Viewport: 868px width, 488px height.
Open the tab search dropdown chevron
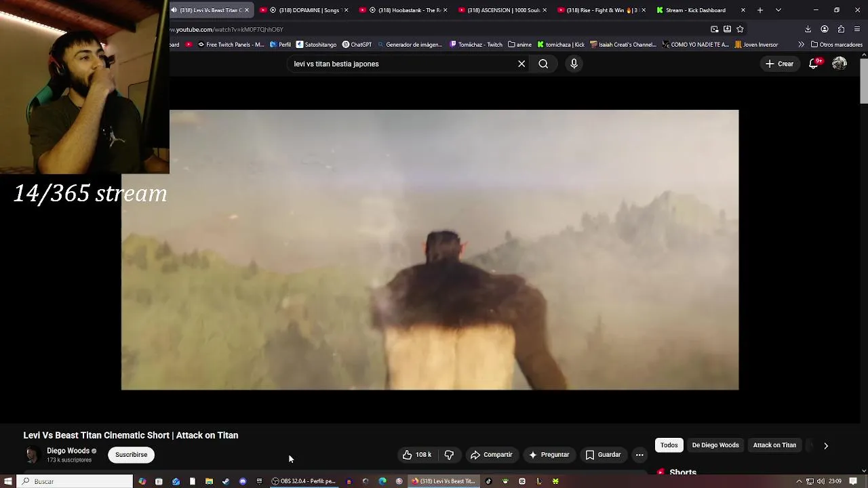tap(778, 10)
